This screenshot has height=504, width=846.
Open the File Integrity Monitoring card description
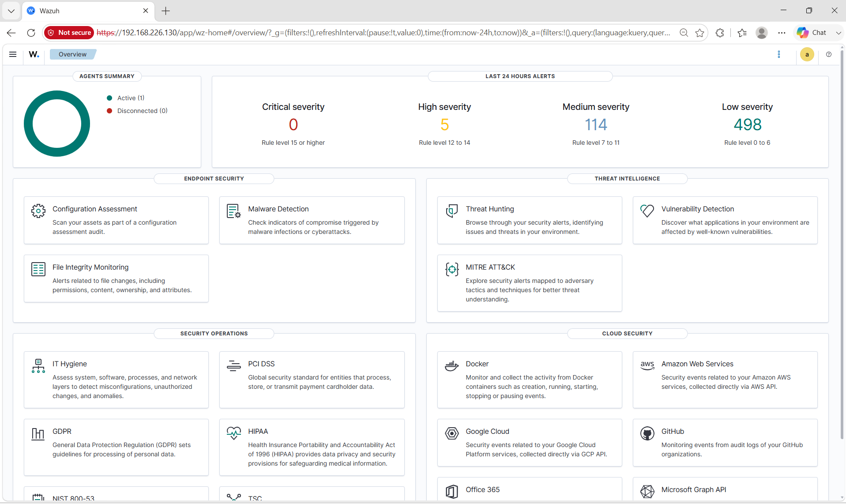tap(122, 286)
